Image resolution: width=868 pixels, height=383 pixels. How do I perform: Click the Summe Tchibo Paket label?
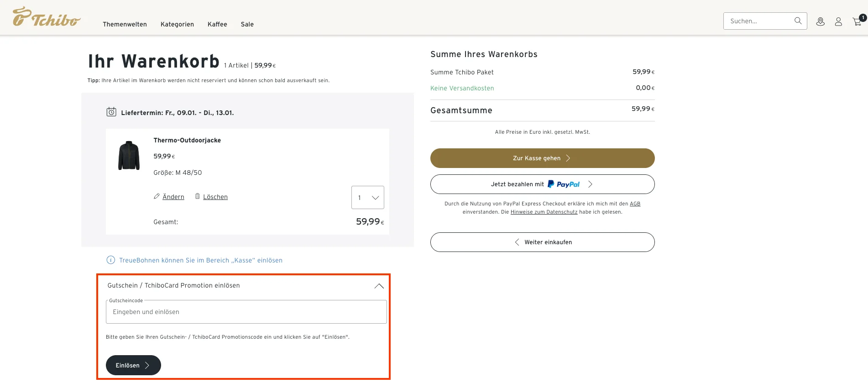click(x=462, y=72)
